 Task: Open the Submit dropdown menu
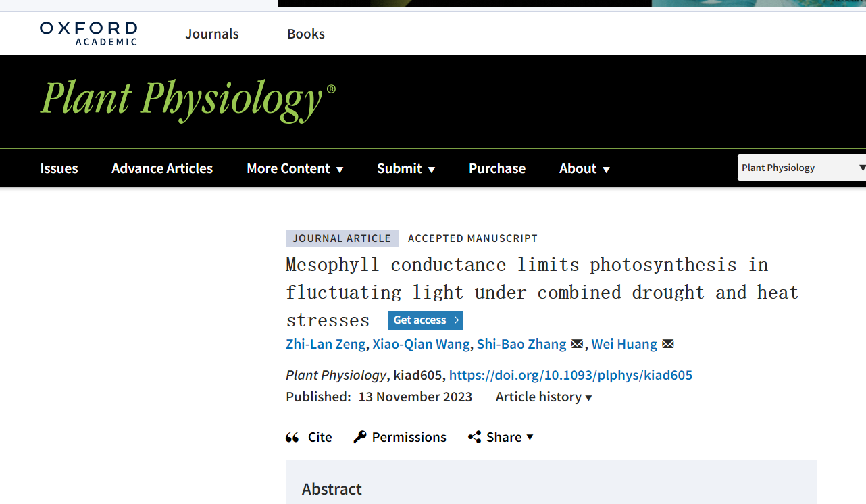point(405,168)
